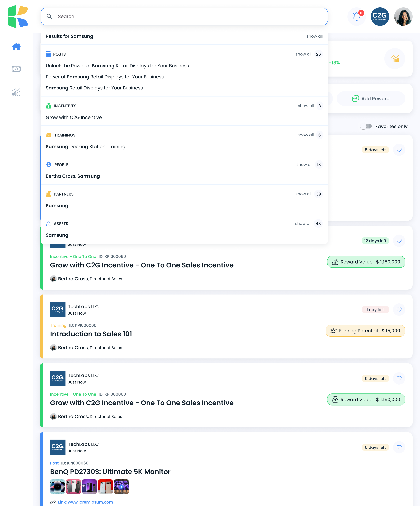Show all 39 Partners results
The height and width of the screenshot is (506, 420).
click(303, 194)
